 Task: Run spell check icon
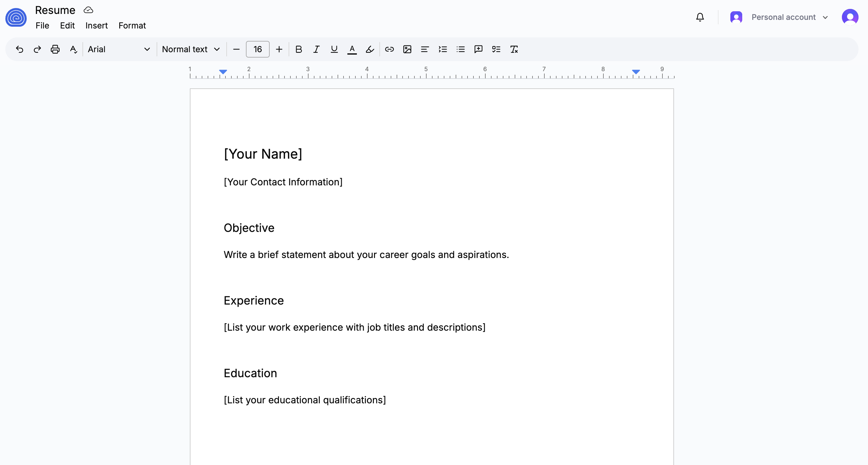73,50
